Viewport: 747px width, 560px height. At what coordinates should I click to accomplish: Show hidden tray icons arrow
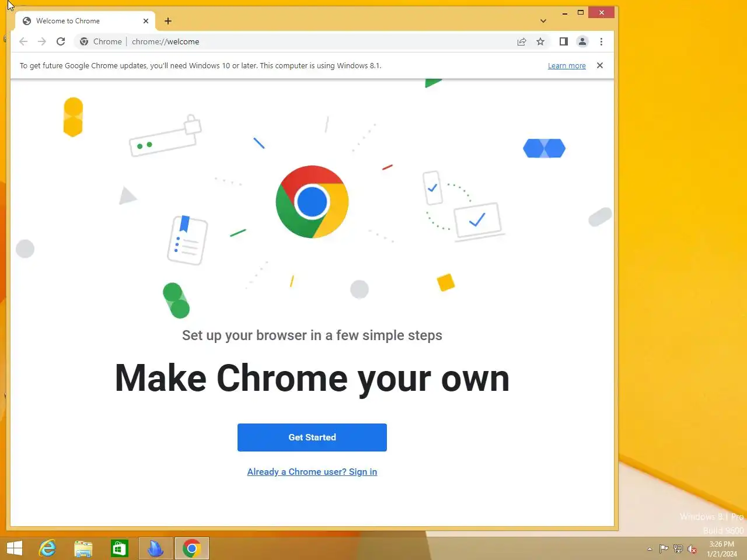[650, 549]
